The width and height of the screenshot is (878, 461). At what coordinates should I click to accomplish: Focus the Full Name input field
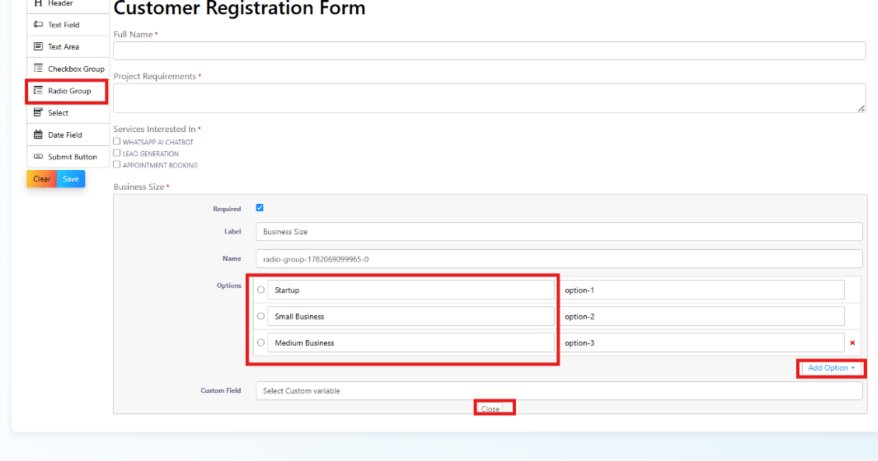(489, 50)
